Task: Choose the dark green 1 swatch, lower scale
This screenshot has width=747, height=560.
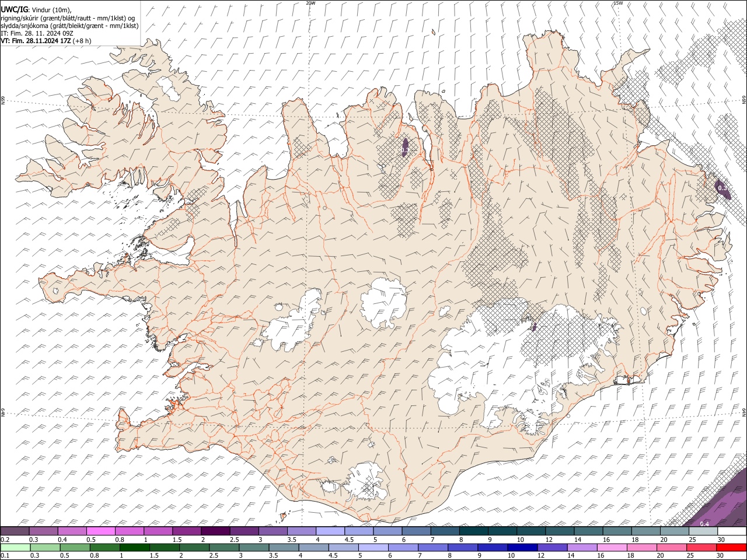Action: (x=135, y=547)
